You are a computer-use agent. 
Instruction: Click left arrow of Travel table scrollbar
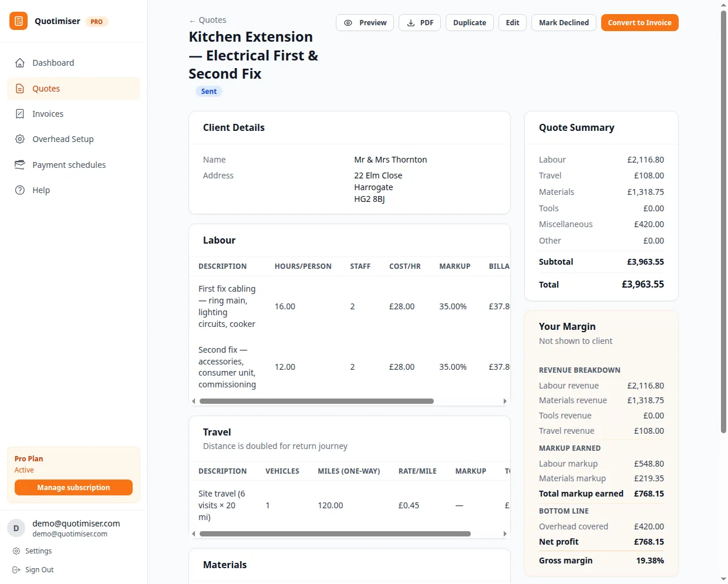pyautogui.click(x=194, y=534)
